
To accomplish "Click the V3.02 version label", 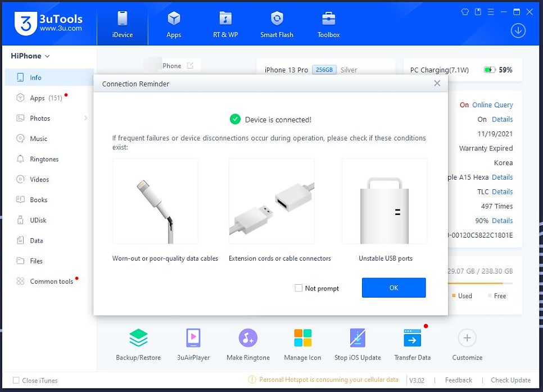I will pos(417,380).
